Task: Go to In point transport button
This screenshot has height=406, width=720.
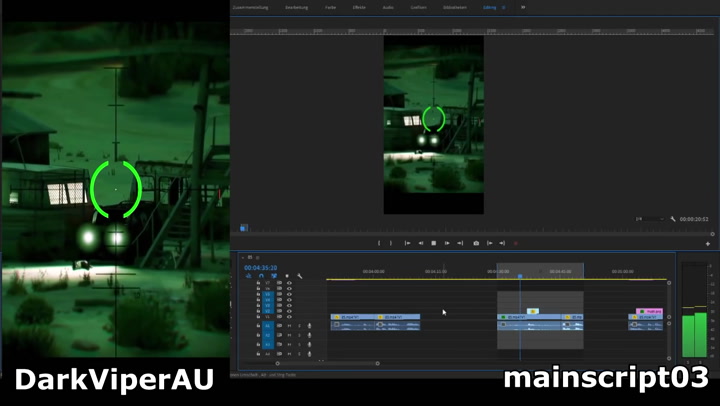Action: pyautogui.click(x=407, y=243)
